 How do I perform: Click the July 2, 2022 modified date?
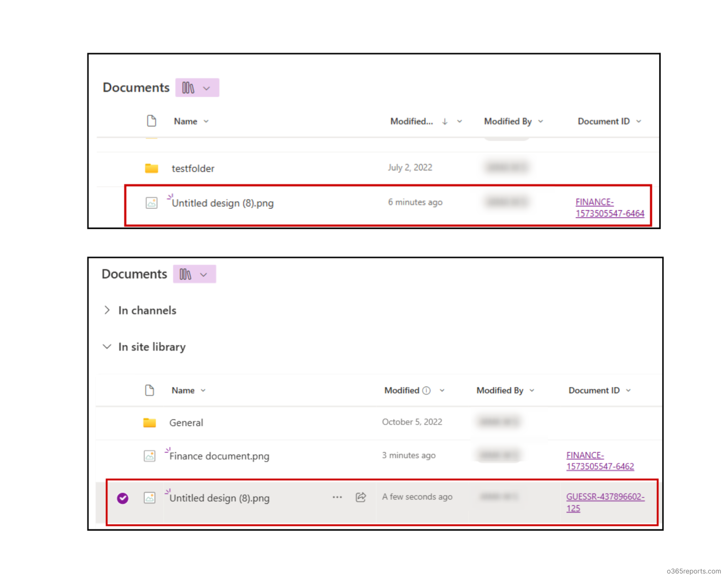tap(410, 167)
